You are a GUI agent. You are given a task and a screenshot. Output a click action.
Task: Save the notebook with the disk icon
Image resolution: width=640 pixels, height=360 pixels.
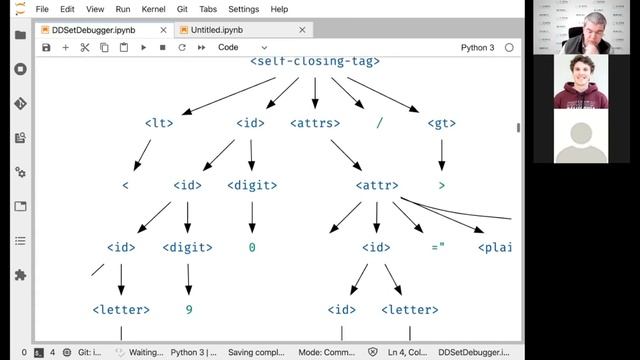pyautogui.click(x=46, y=47)
